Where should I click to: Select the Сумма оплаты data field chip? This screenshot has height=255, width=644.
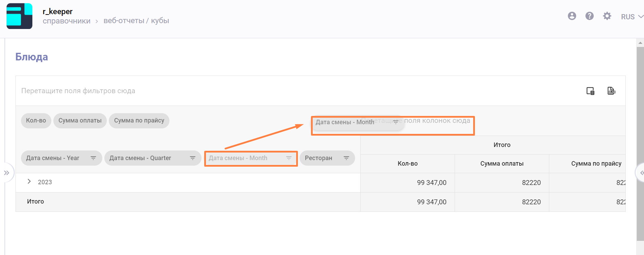click(80, 121)
